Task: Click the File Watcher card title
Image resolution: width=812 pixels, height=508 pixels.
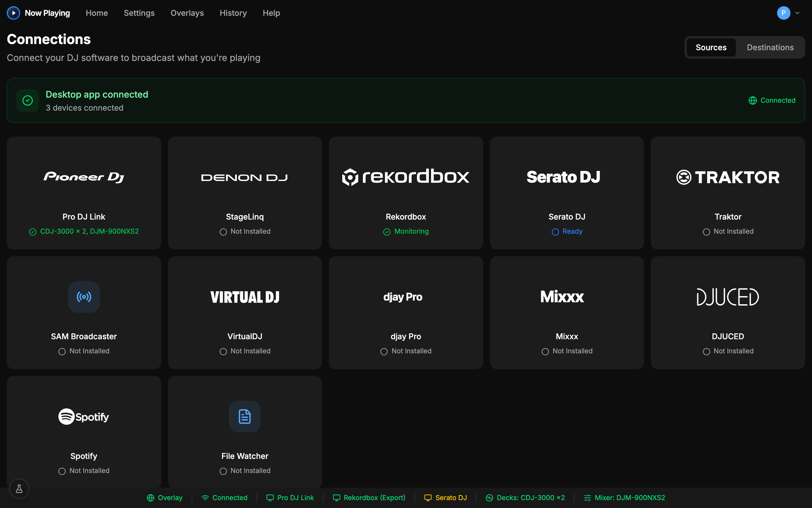Action: click(245, 456)
